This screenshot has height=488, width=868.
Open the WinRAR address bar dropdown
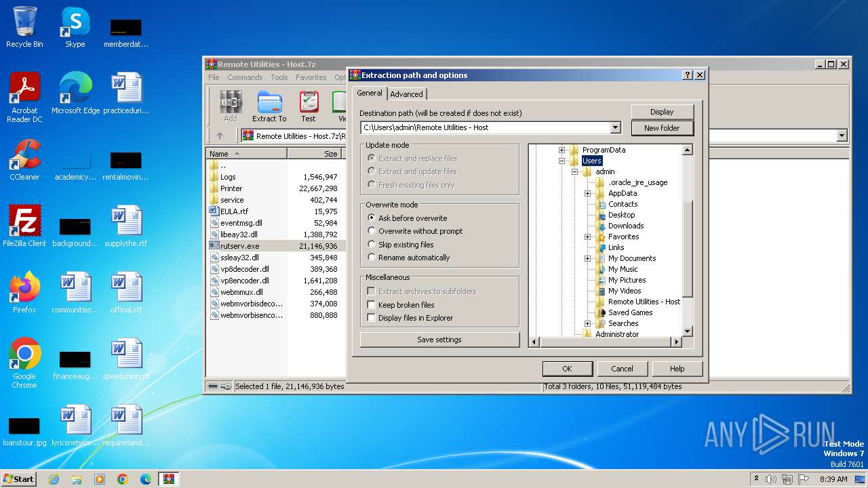point(842,136)
